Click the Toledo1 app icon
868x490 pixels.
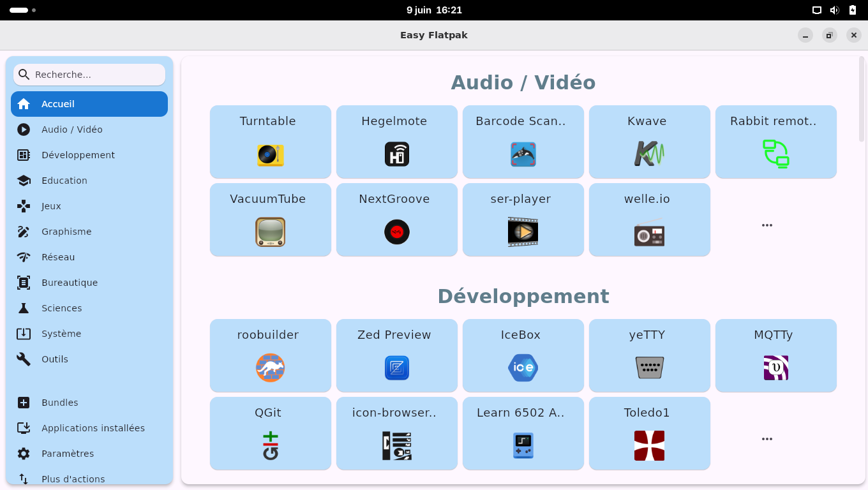click(x=650, y=445)
